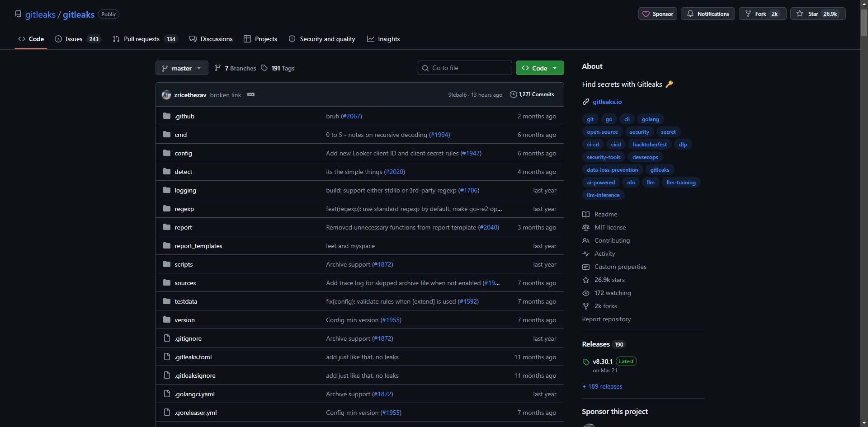This screenshot has height=427, width=868.
Task: Open the sources folder name
Action: click(x=185, y=283)
